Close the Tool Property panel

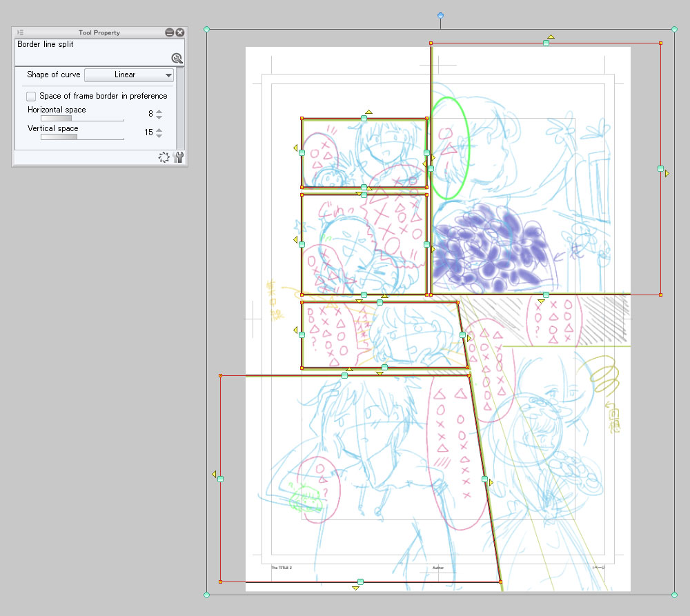(x=180, y=32)
